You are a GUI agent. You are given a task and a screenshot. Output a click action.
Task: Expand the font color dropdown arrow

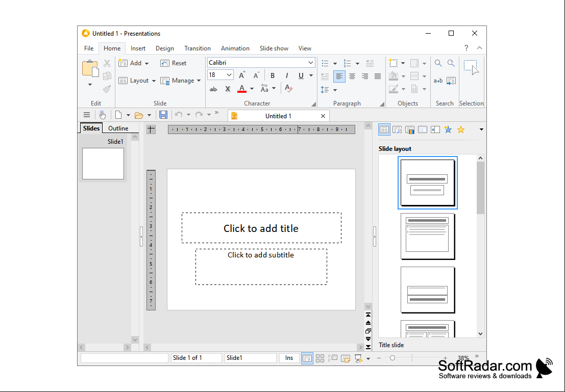(252, 89)
